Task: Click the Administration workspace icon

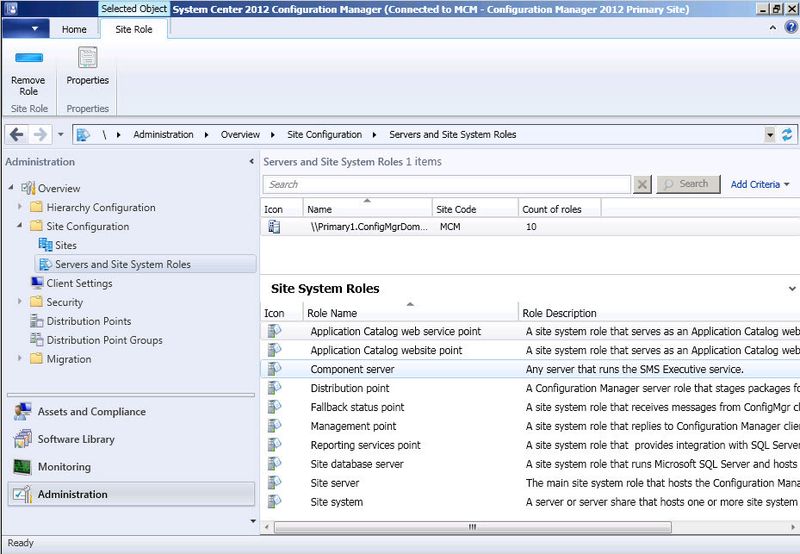Action: [x=22, y=494]
